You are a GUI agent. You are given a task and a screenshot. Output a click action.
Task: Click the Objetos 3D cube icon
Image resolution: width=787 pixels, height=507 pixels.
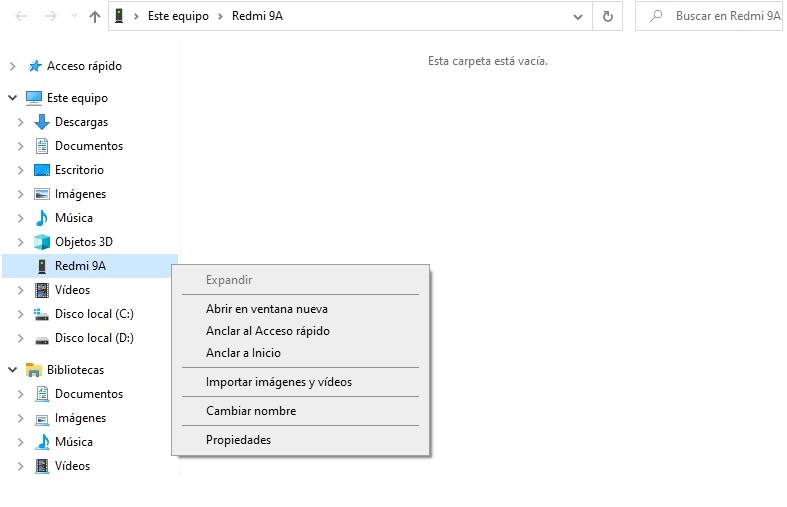42,242
